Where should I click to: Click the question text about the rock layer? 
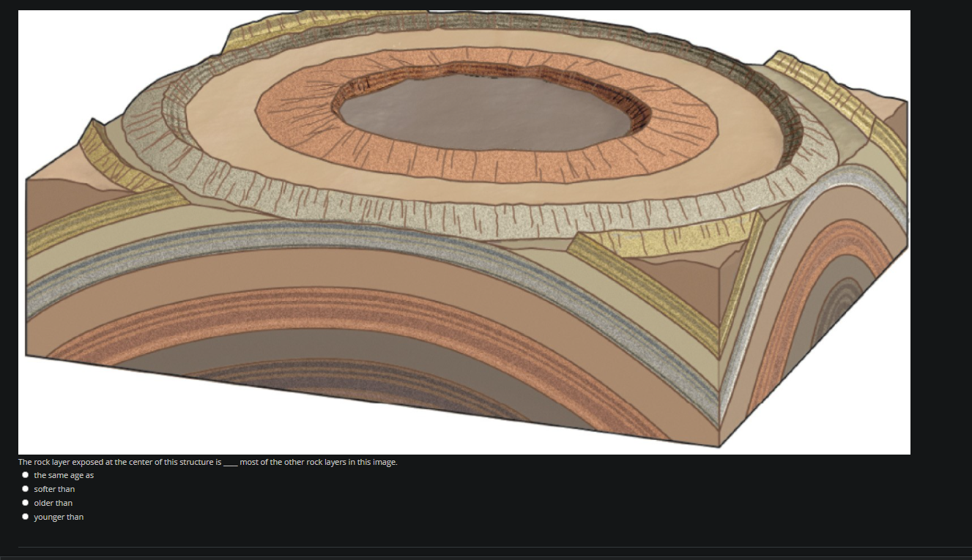coord(207,462)
